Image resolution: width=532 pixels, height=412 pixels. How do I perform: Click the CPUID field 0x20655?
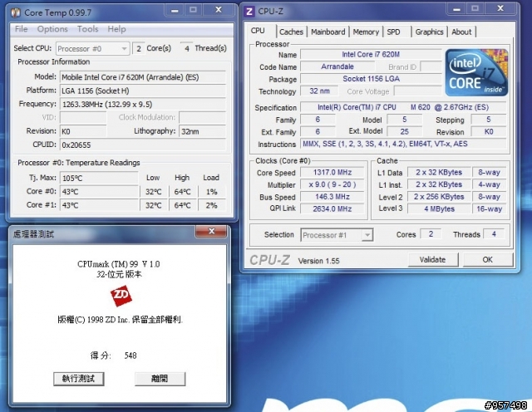[x=143, y=145]
